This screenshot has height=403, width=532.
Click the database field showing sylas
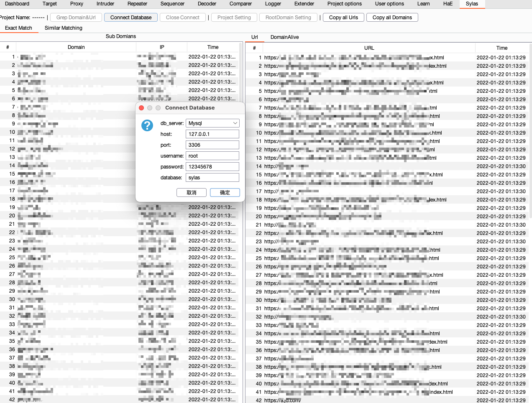[212, 178]
